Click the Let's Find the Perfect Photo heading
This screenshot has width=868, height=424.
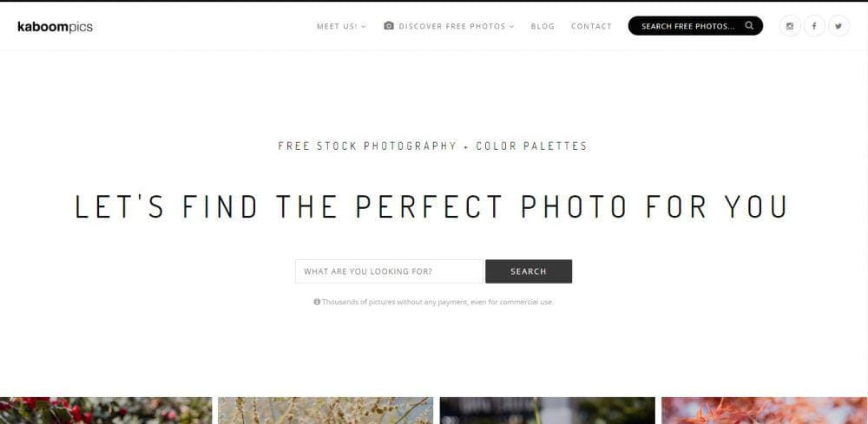pos(431,206)
